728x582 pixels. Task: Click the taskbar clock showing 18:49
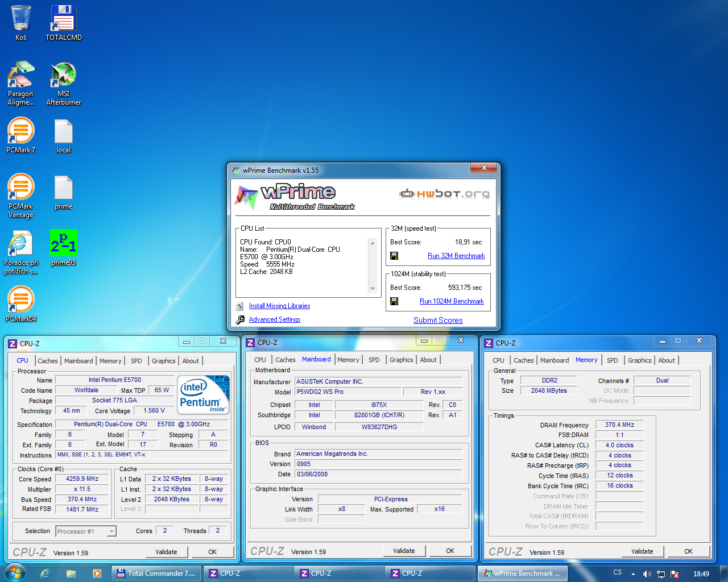(x=701, y=573)
